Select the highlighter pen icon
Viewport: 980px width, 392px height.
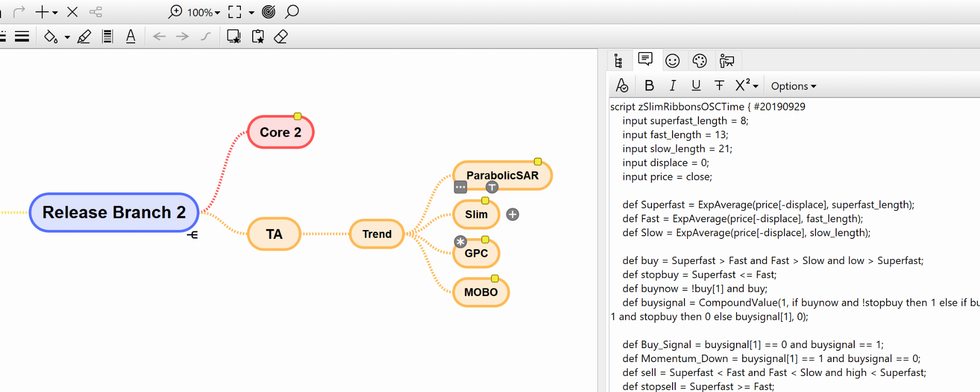pos(84,37)
